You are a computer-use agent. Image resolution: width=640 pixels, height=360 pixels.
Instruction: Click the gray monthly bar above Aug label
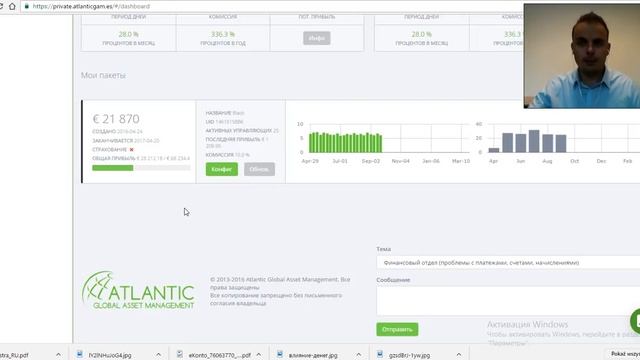pos(547,143)
